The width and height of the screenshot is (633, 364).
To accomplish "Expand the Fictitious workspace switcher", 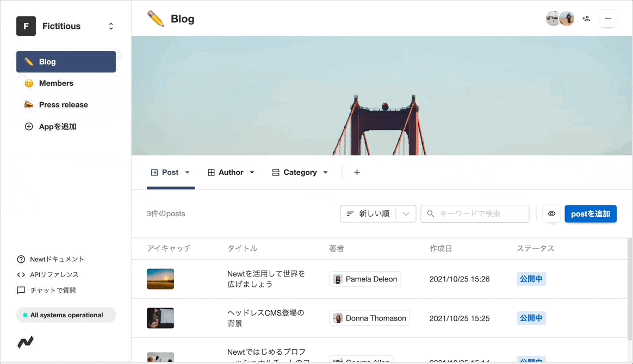I will pos(111,26).
